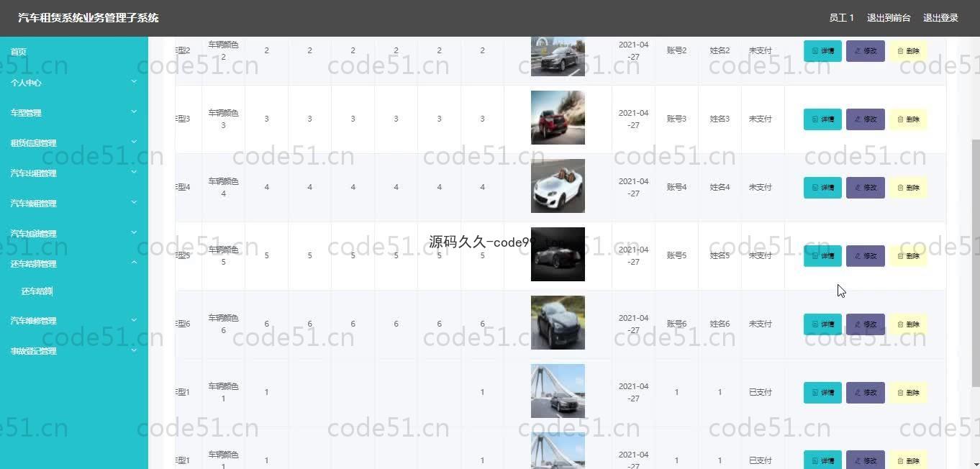Click the 车辆颜色 5 cell

click(x=223, y=255)
